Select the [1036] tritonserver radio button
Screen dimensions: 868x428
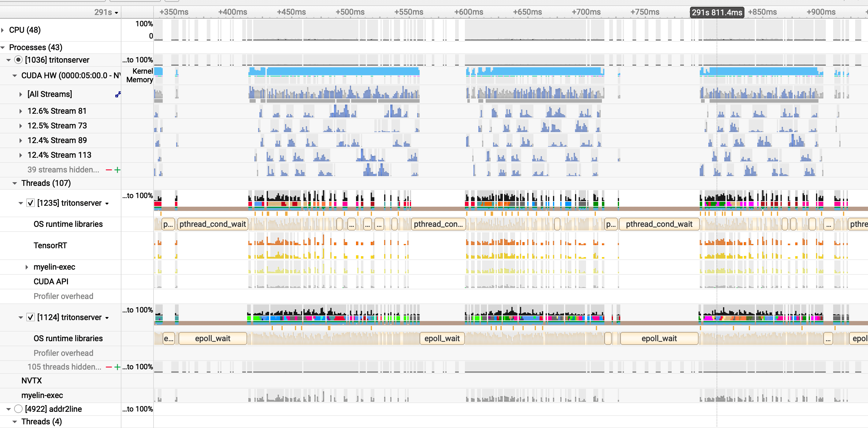click(18, 60)
